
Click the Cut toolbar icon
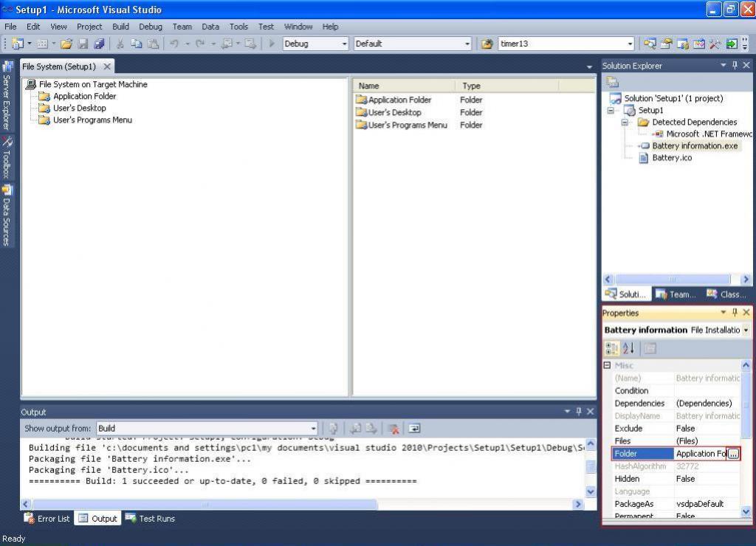pyautogui.click(x=120, y=44)
